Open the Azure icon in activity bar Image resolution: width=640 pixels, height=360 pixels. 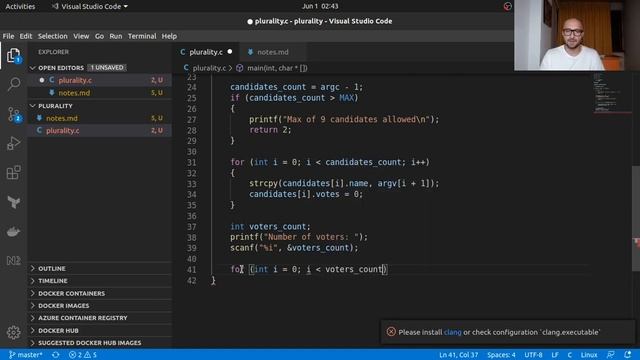click(13, 202)
